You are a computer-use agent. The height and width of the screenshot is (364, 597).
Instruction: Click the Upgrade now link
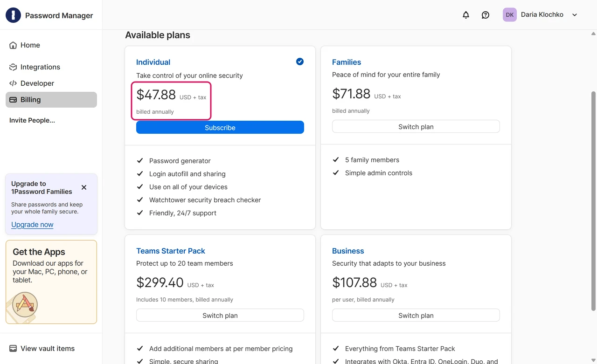(x=32, y=225)
